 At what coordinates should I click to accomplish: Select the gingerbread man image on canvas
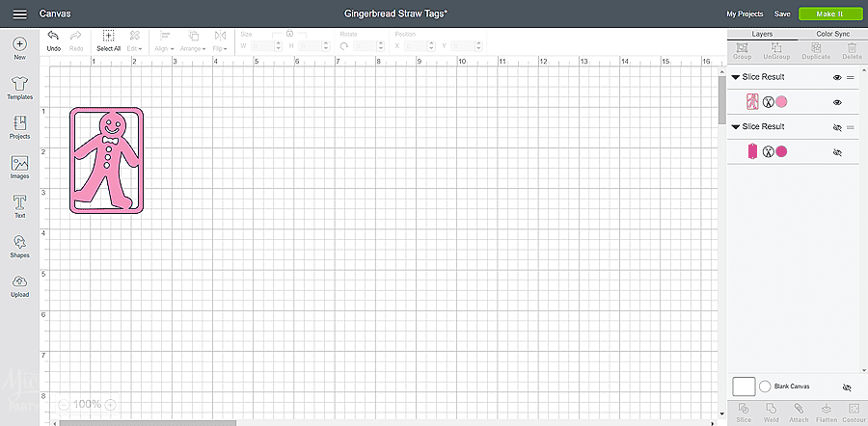point(106,160)
